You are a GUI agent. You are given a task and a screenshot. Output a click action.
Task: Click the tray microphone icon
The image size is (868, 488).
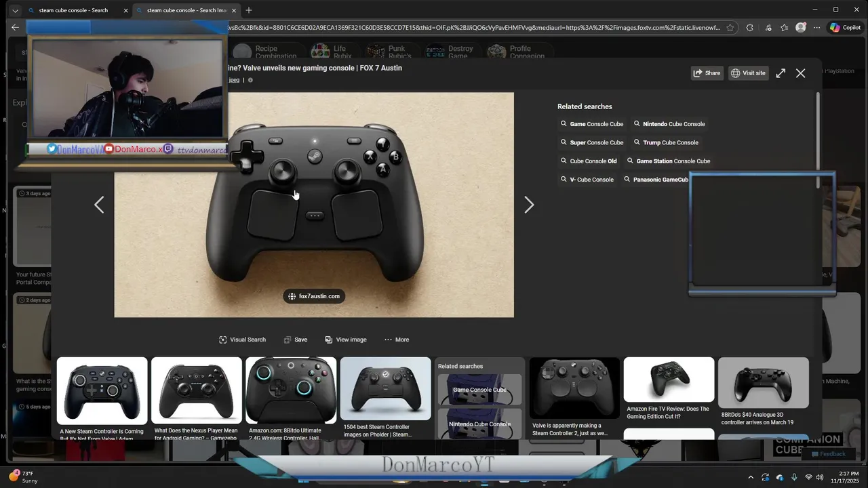[794, 477]
